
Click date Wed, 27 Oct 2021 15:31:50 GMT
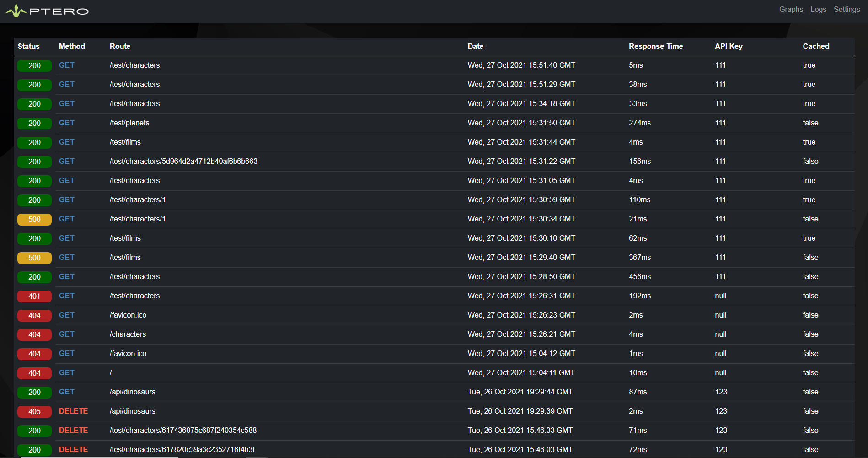(521, 123)
